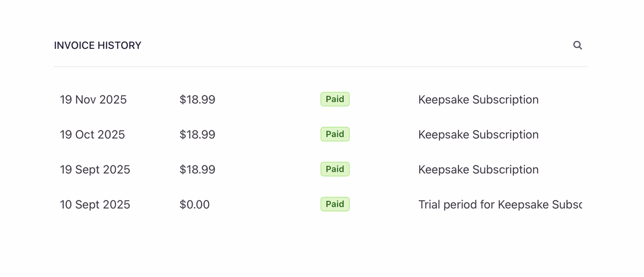Select the $0.00 trial amount
Screen dimensions: 644x277
pyautogui.click(x=194, y=205)
